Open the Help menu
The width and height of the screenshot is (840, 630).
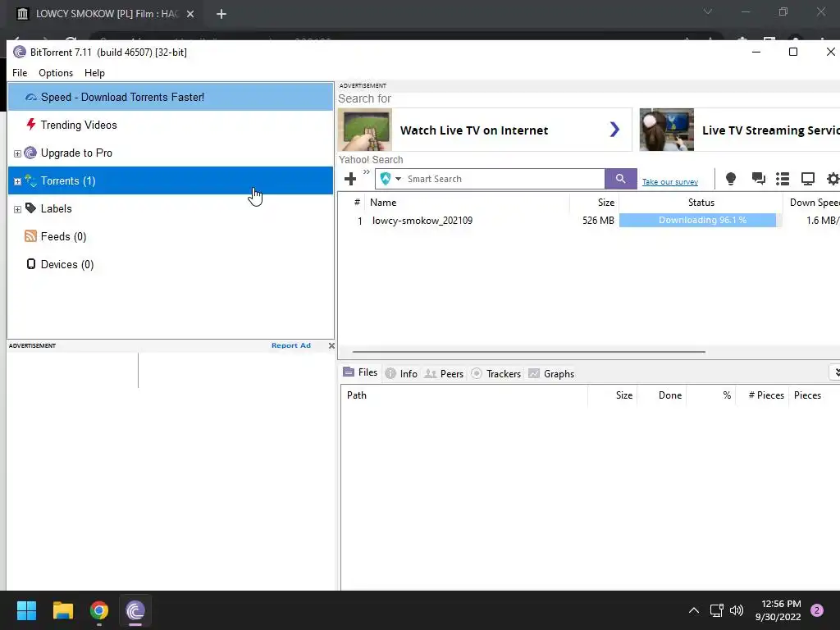[x=94, y=73]
